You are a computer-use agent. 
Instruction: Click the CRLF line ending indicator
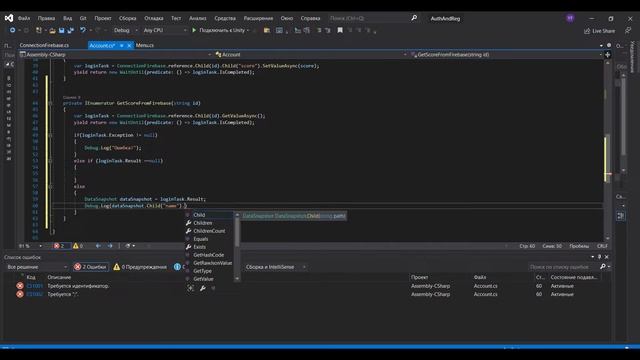pos(602,246)
